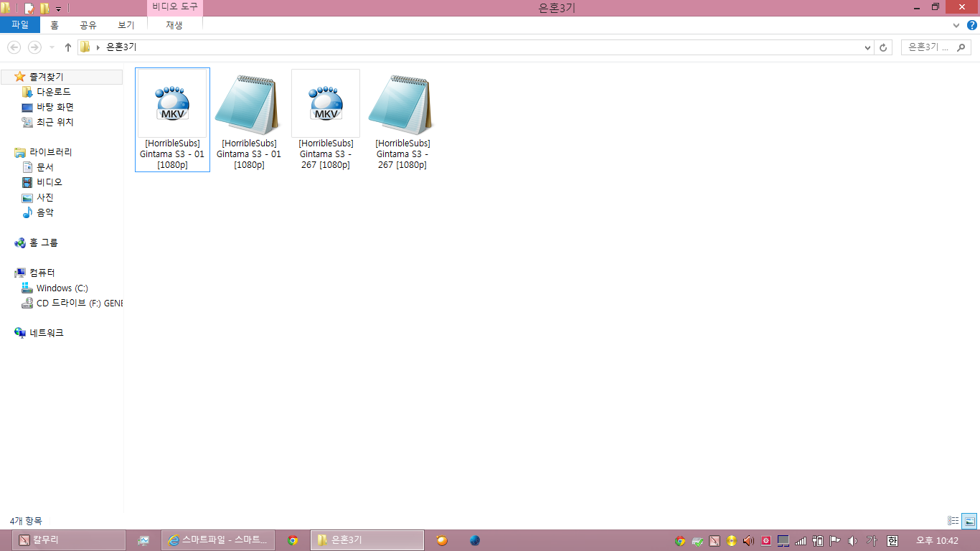This screenshot has width=980, height=551.
Task: Open Help with the question mark icon
Action: 971,25
